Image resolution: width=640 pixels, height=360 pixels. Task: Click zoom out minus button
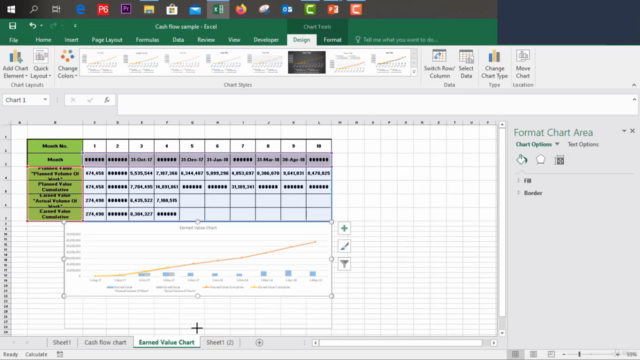pos(564,354)
